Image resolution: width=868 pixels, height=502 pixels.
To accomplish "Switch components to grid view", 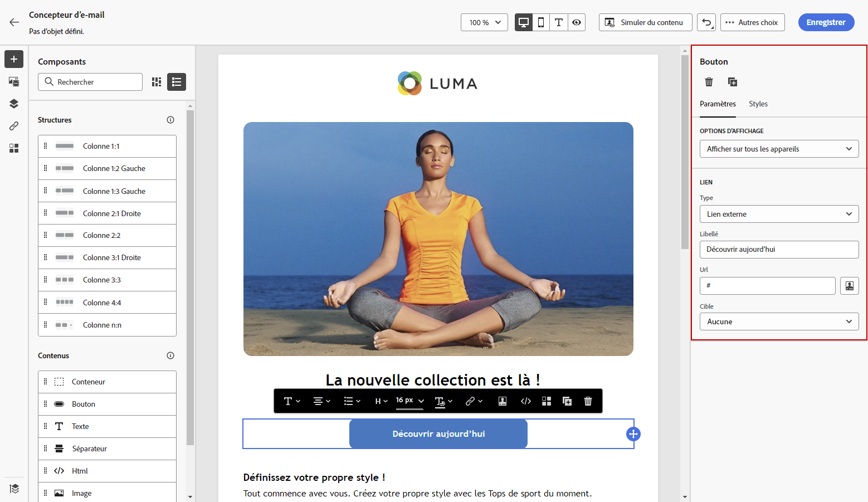I will [157, 82].
